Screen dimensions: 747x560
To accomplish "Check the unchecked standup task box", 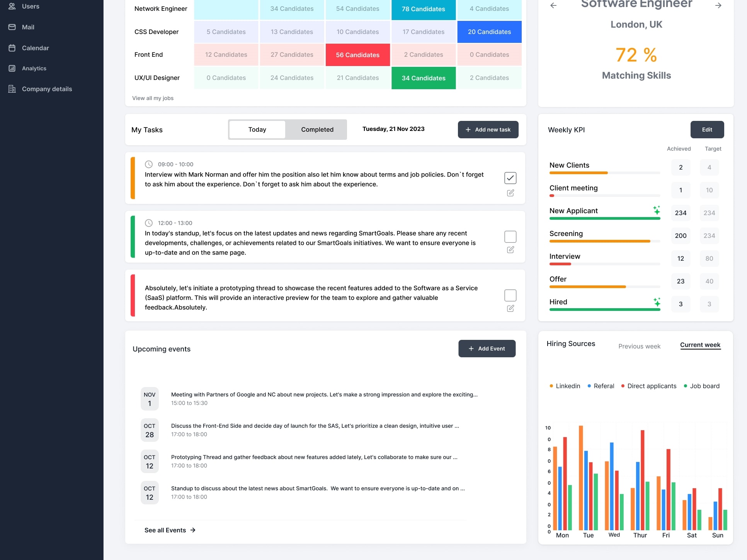I will coord(510,236).
